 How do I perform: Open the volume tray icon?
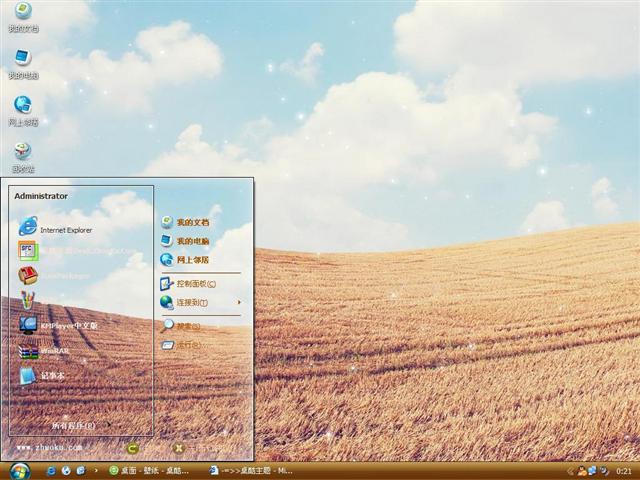point(604,471)
